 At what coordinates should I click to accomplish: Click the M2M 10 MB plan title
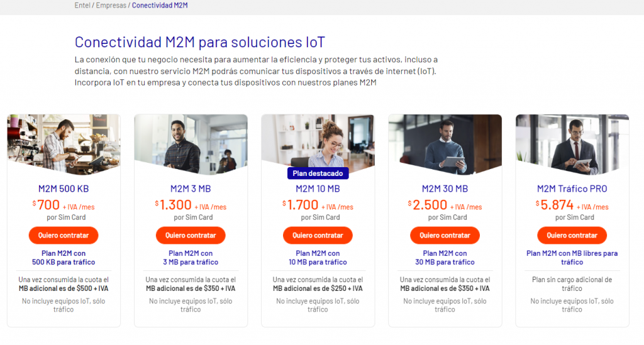coord(318,189)
